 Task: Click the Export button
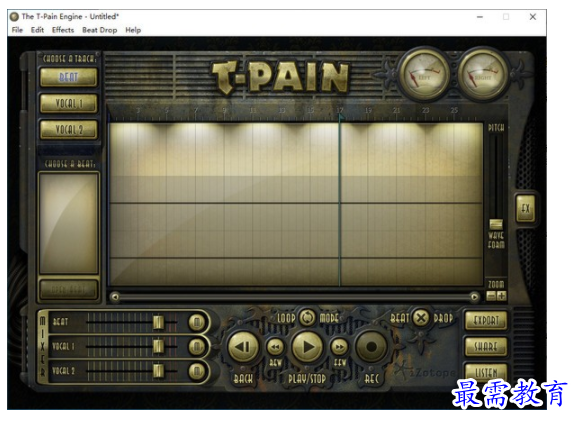[486, 320]
